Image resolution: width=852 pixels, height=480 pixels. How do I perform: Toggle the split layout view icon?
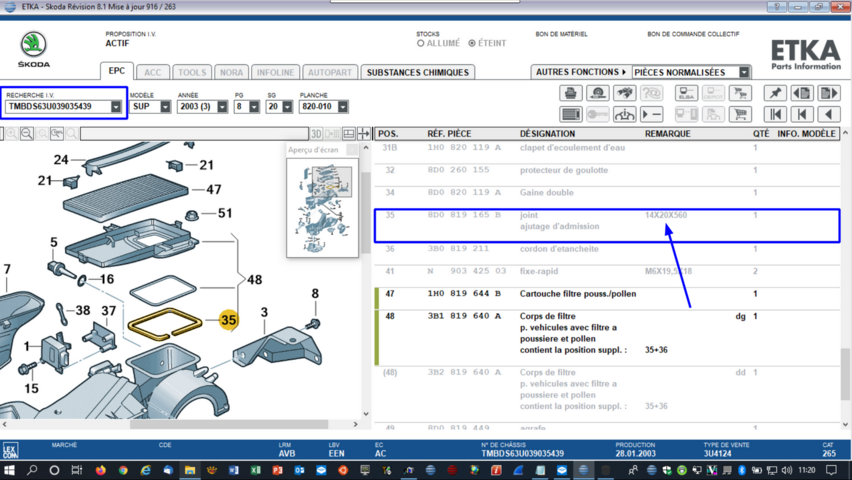(x=349, y=133)
